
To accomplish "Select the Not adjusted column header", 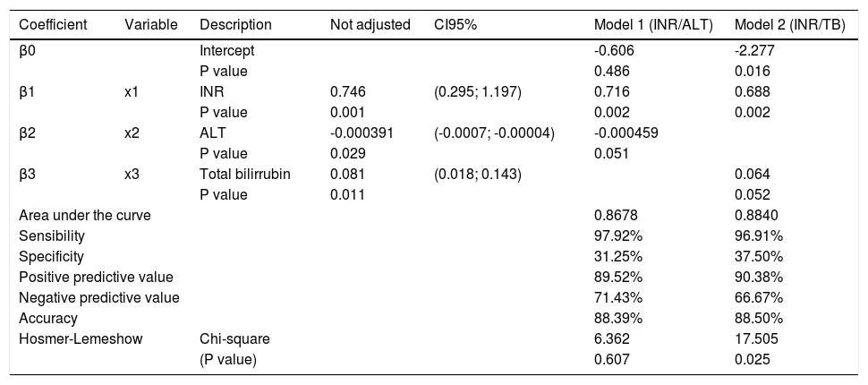I will 363,24.
